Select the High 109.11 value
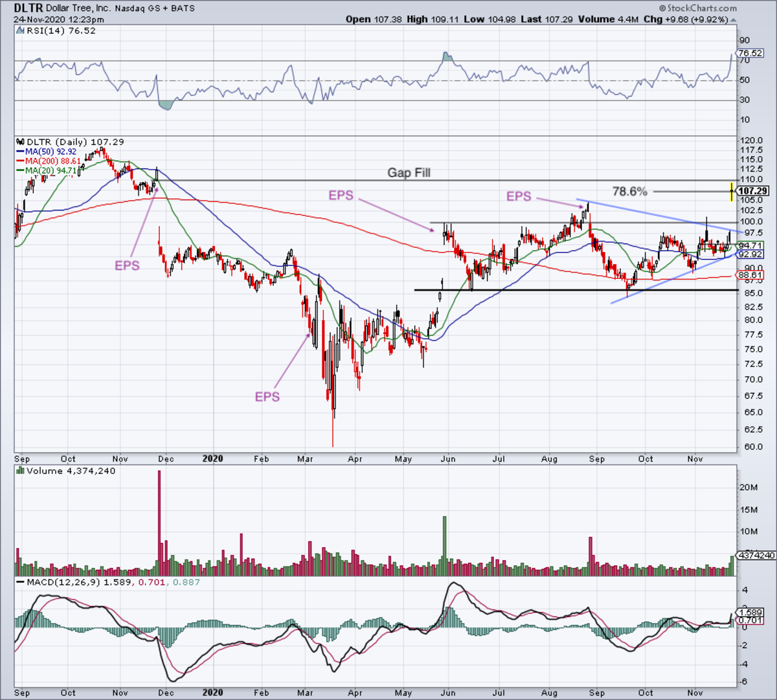The width and height of the screenshot is (777, 700). click(433, 19)
